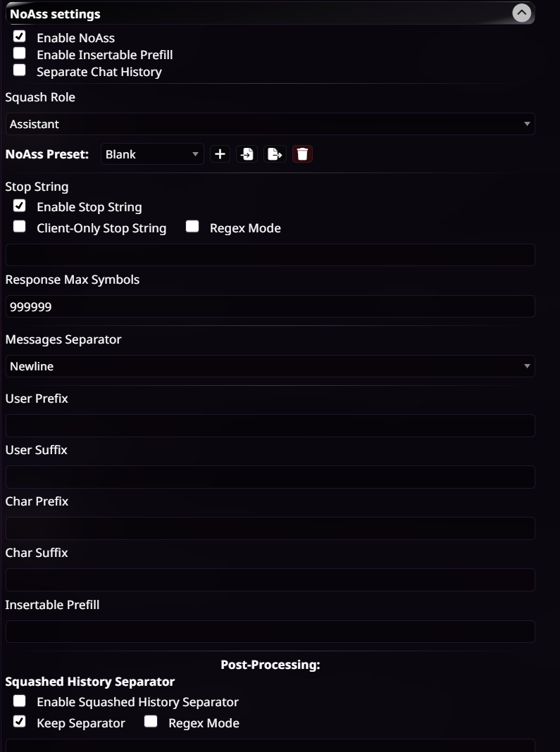This screenshot has width=560, height=752.
Task: Click the import preset file icon
Action: tap(247, 154)
